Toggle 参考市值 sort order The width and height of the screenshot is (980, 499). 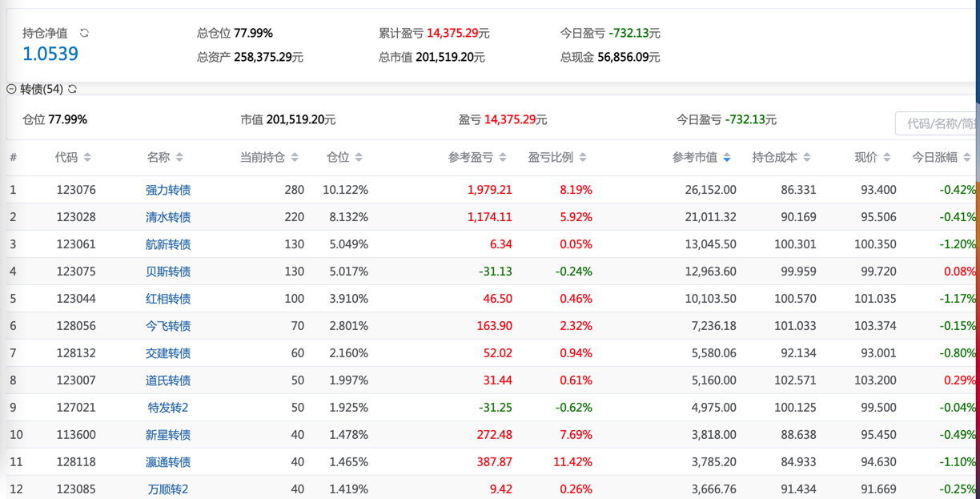726,158
